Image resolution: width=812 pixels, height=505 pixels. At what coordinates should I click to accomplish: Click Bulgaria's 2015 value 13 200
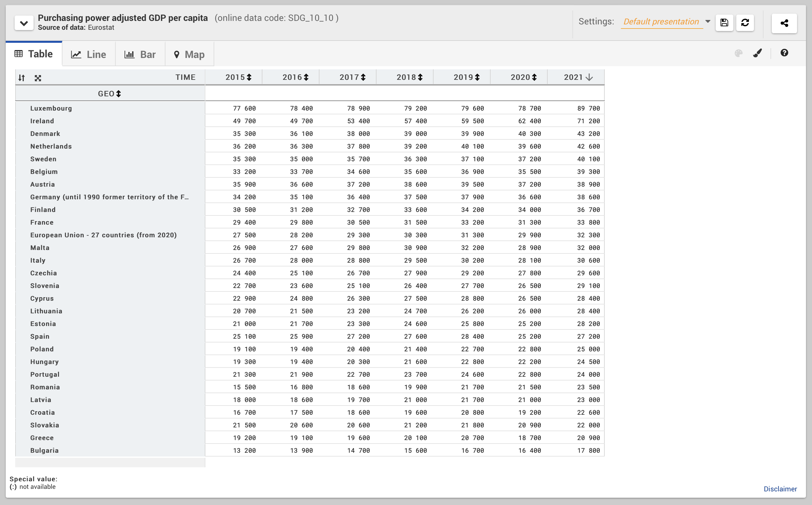coord(244,451)
